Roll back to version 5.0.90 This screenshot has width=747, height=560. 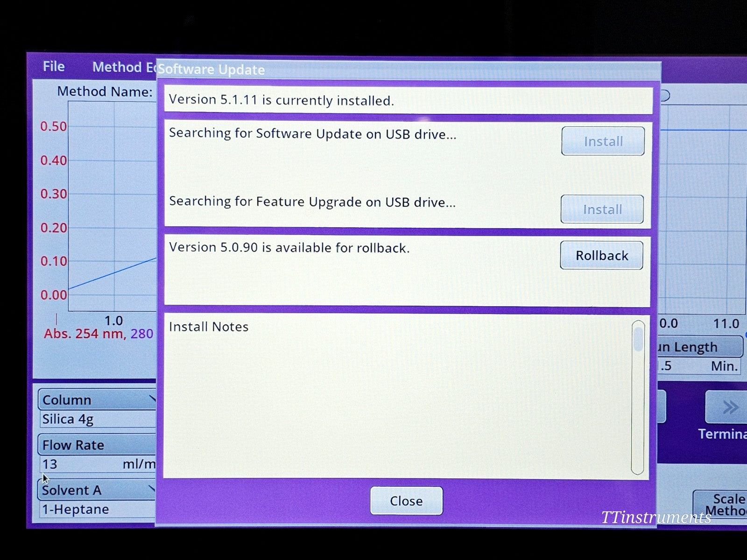tap(601, 255)
